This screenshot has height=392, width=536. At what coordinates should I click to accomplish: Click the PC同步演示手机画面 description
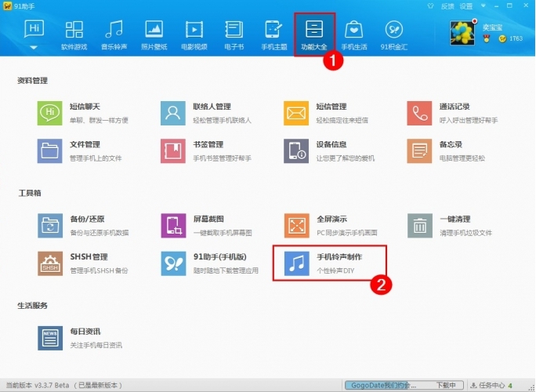point(346,233)
